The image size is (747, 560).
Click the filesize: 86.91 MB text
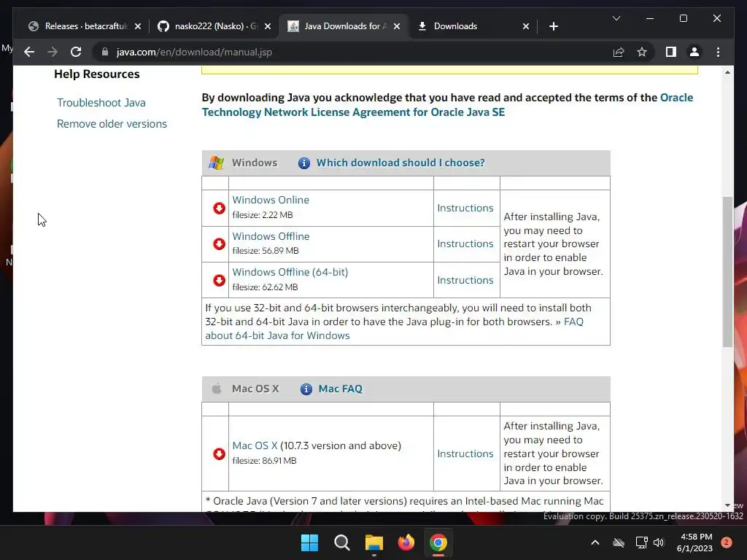pos(264,461)
